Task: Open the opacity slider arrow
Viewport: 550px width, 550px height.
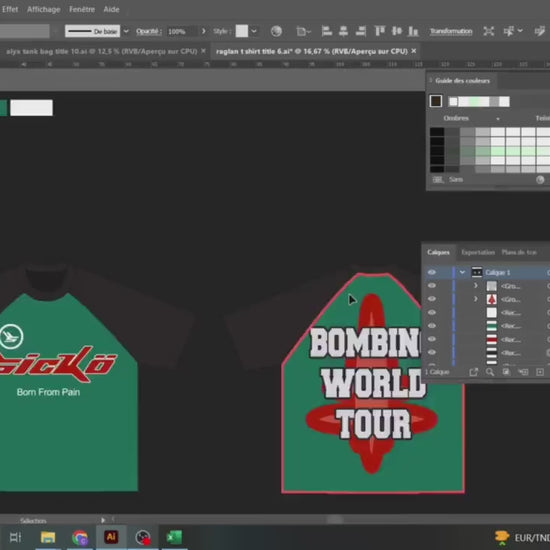Action: [203, 31]
